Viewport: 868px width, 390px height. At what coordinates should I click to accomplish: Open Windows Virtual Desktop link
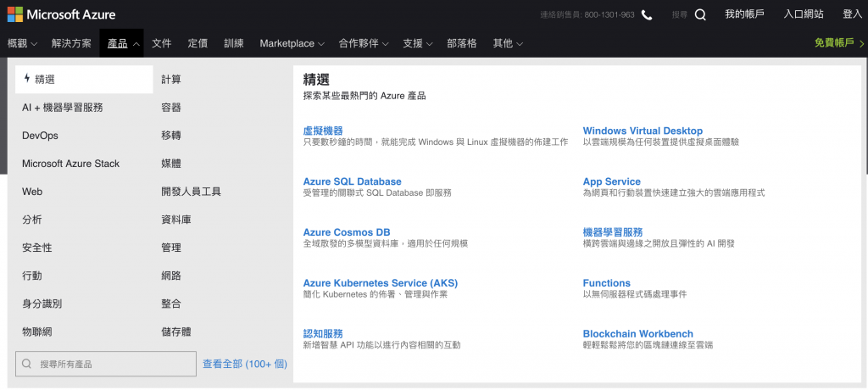tap(643, 131)
